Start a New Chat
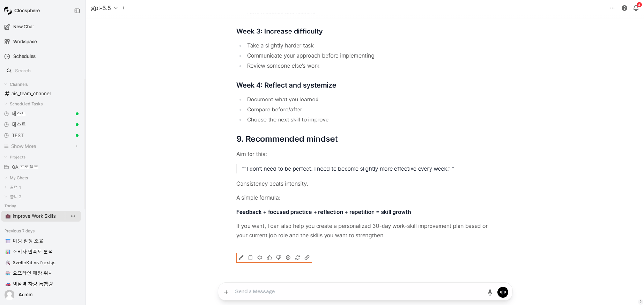Image resolution: width=644 pixels, height=305 pixels. pos(23,27)
